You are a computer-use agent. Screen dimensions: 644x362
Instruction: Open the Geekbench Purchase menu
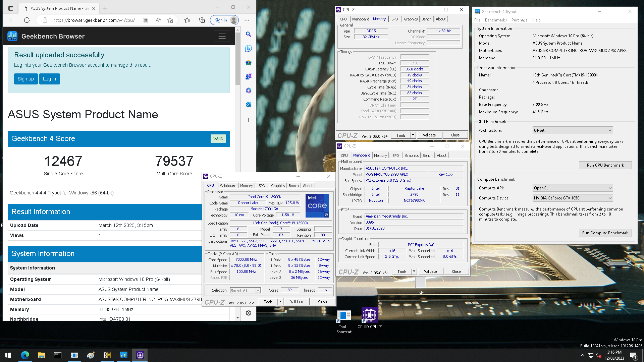519,20
